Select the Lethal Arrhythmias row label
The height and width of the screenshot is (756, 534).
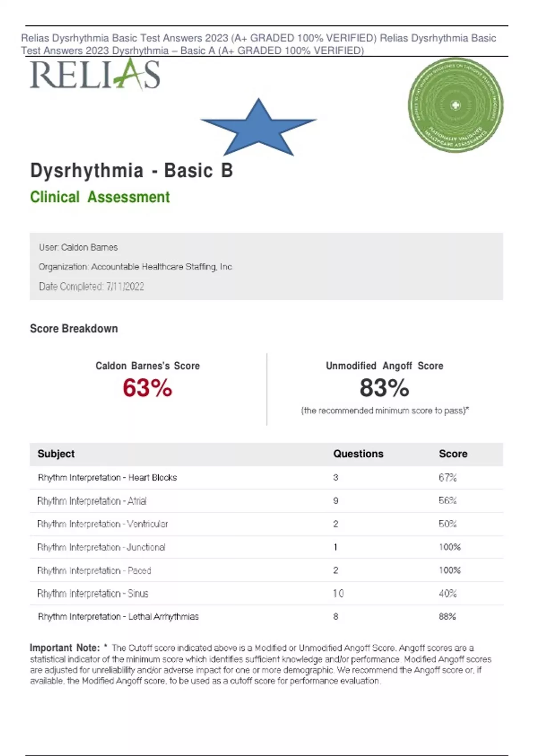[x=118, y=617]
